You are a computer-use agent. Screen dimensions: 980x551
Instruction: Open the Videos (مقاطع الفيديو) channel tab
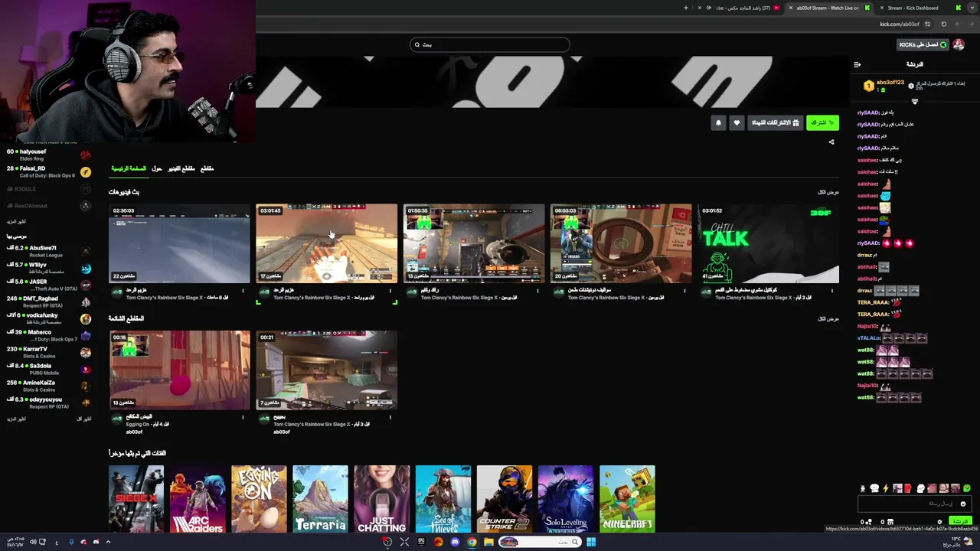click(x=181, y=168)
